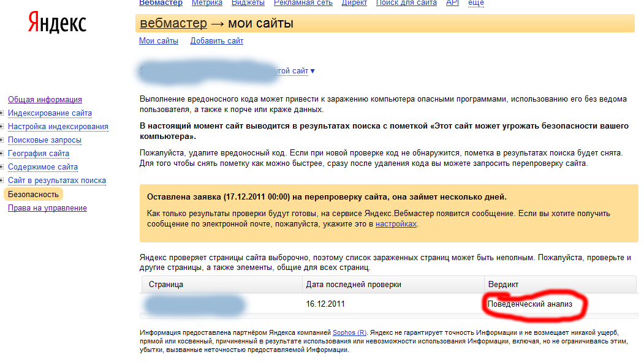Expand the География сайта node
The image size is (644, 363).
[x=2, y=154]
